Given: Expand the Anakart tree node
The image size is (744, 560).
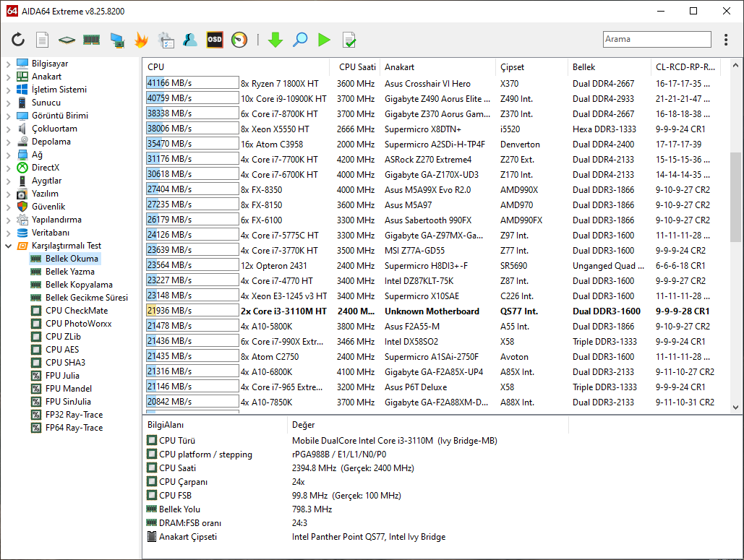Looking at the screenshot, I should [x=8, y=77].
